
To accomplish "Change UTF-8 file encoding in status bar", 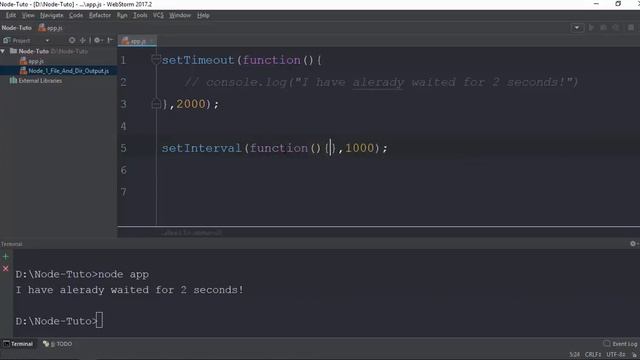I will [616, 355].
